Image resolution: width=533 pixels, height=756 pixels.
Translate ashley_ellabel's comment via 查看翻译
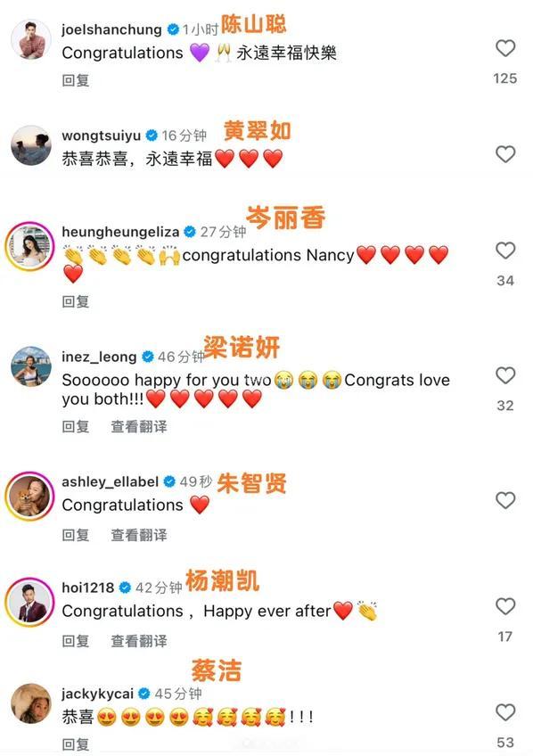tap(139, 535)
